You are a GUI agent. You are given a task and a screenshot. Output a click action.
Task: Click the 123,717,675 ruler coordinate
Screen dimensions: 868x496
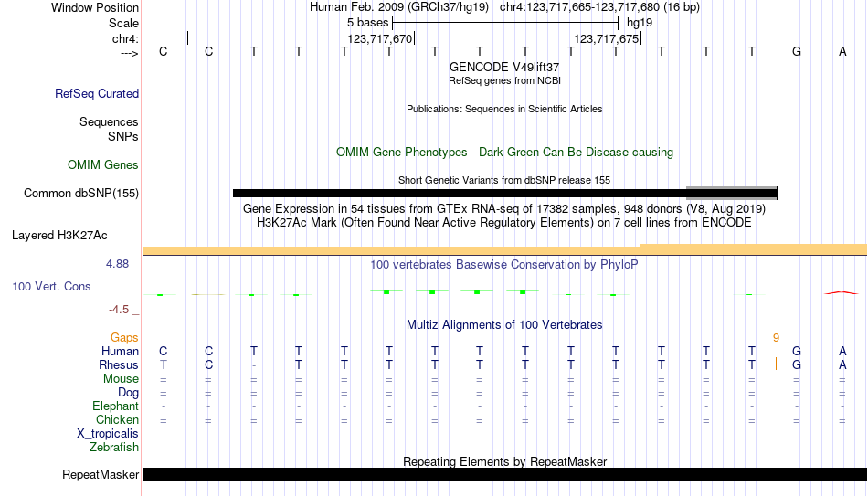tap(607, 38)
